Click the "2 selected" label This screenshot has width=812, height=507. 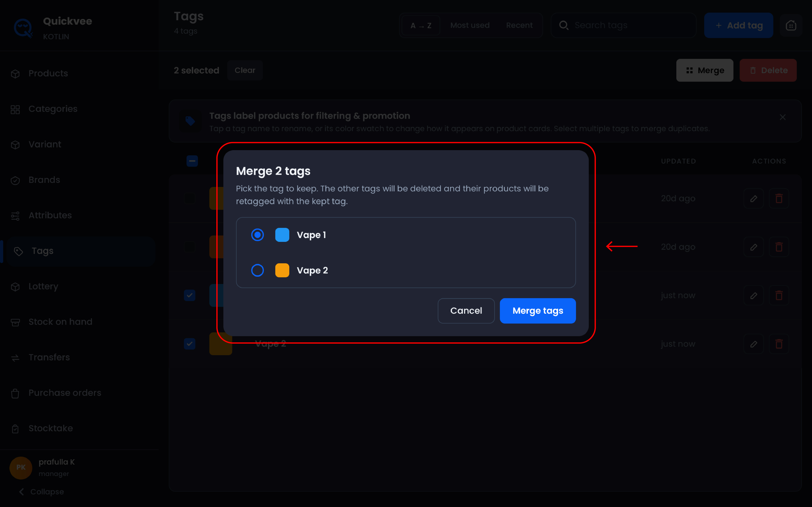tap(196, 70)
